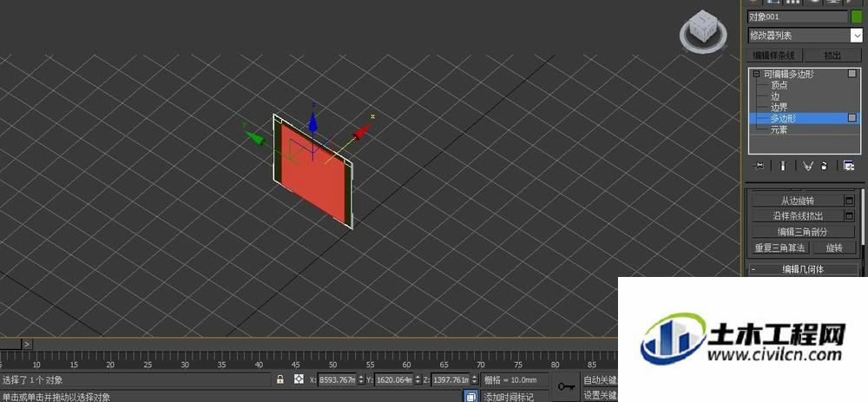
Task: Click the 挤出 modifier button
Action: pos(832,56)
